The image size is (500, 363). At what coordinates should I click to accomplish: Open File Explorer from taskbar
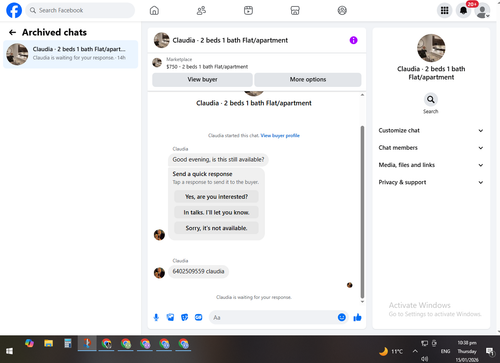(x=48, y=343)
